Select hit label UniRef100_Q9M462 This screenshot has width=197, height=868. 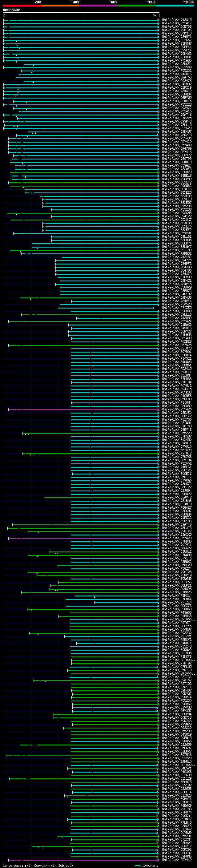click(177, 54)
